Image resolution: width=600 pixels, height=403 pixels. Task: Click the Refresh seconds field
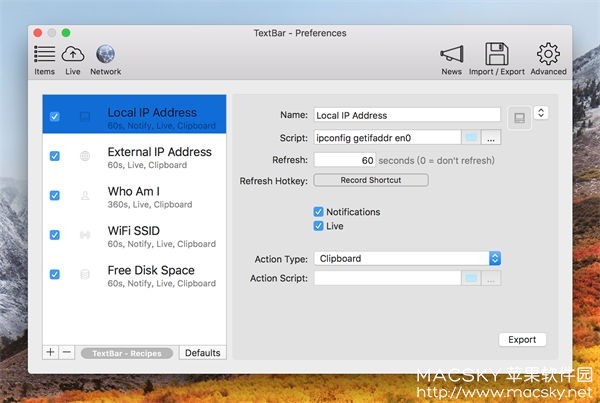345,160
